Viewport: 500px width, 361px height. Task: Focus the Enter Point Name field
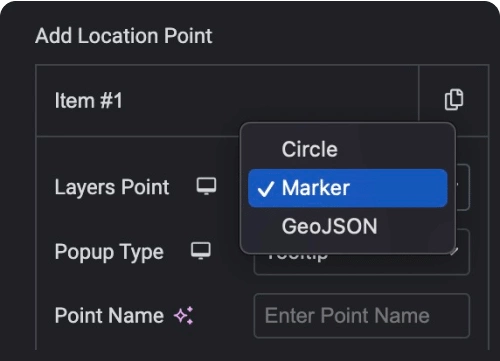(362, 316)
